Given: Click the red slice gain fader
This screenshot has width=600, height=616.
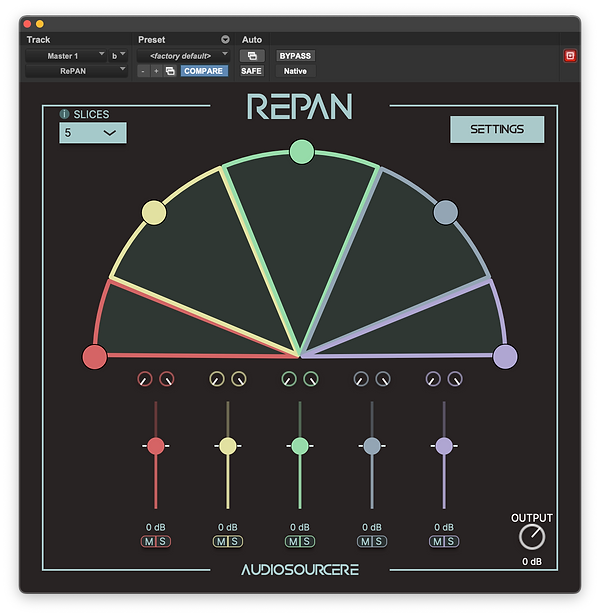Looking at the screenshot, I should pyautogui.click(x=156, y=446).
